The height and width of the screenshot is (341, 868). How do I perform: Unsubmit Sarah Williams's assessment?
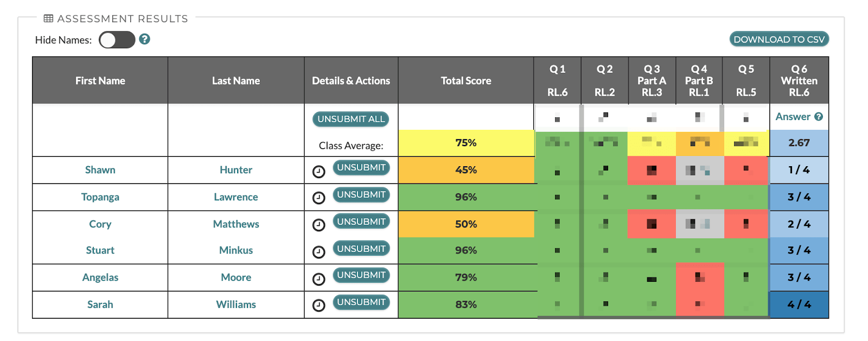[361, 302]
